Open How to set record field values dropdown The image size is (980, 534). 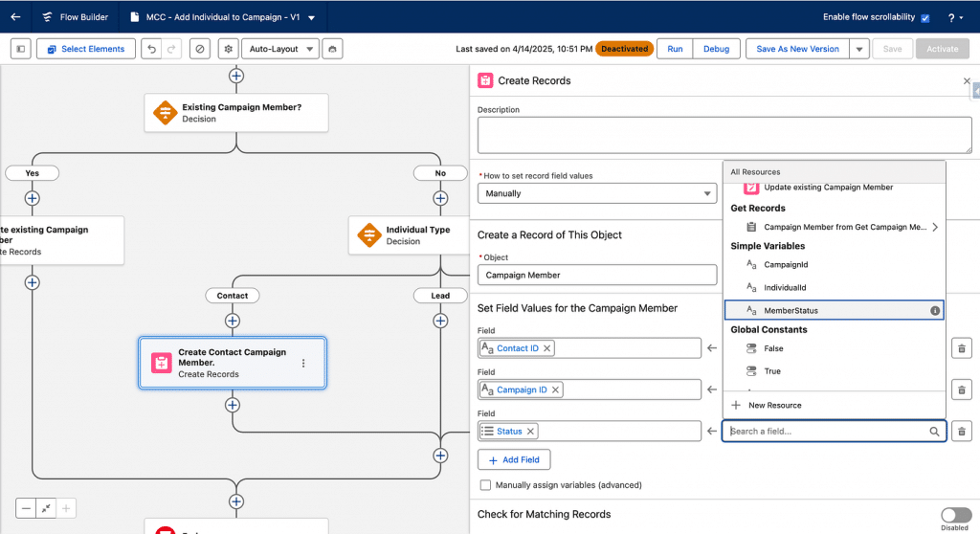click(x=596, y=193)
